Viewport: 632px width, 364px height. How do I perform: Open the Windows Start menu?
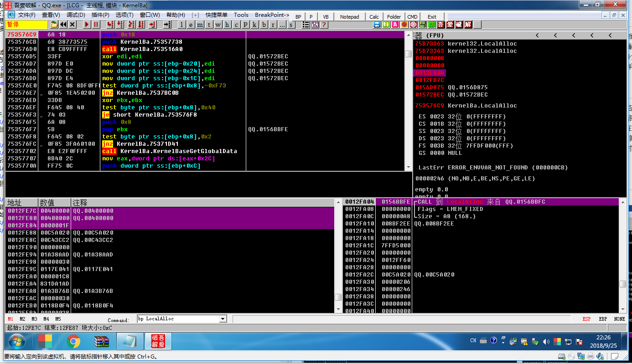(16, 341)
